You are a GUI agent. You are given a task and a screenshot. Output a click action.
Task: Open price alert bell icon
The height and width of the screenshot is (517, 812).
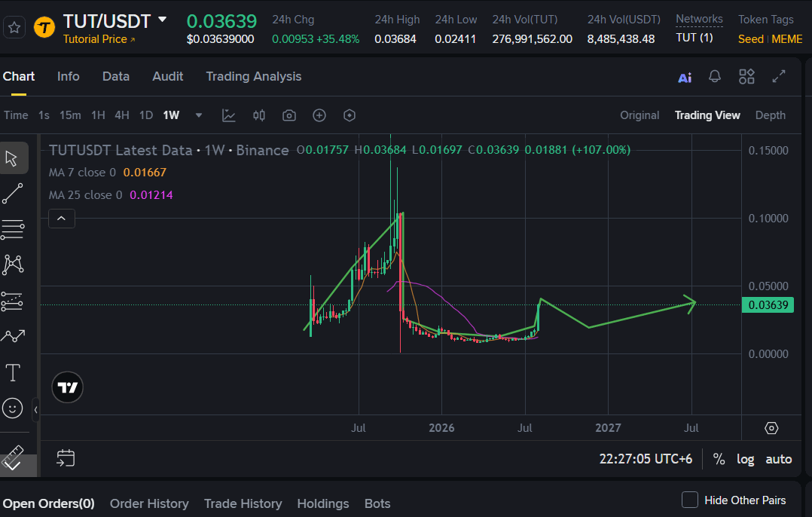715,77
